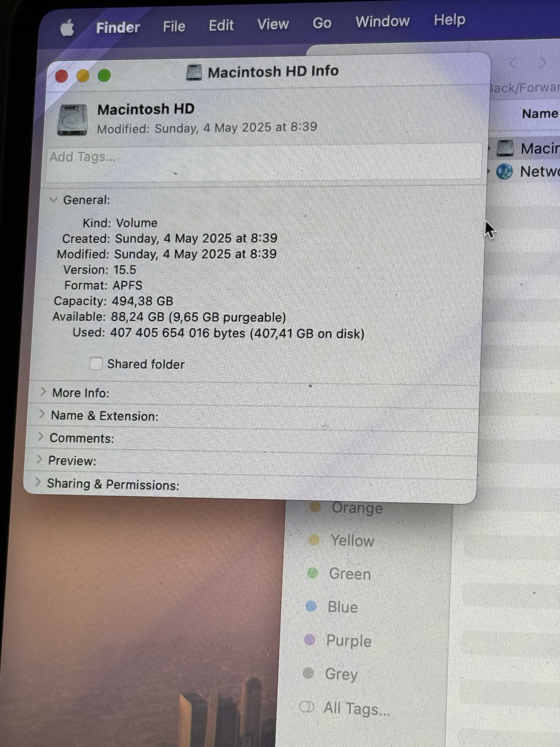Click the Available value 88,24 GB
The image size is (560, 747).
[138, 317]
